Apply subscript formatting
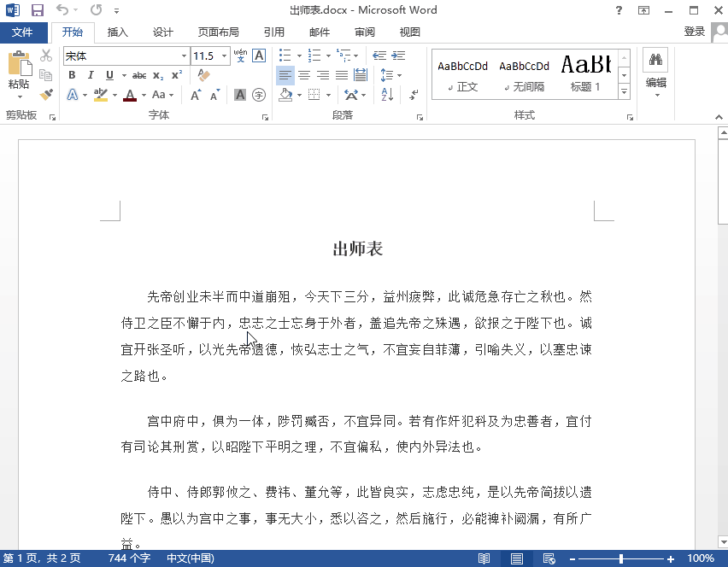The height and width of the screenshot is (567, 728). (158, 75)
